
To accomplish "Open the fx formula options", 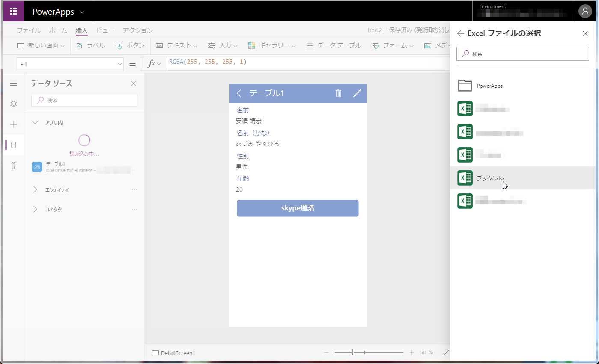I will [154, 64].
